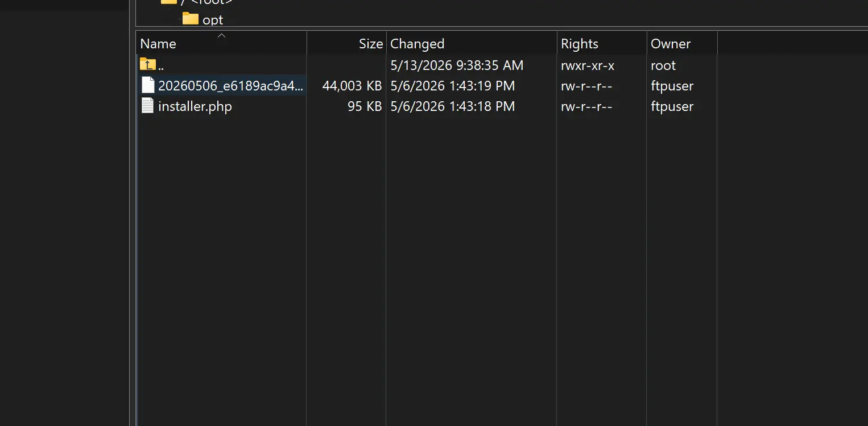Screen dimensions: 868x426
Task: Click the opt folder icon in tree
Action: coord(191,19)
